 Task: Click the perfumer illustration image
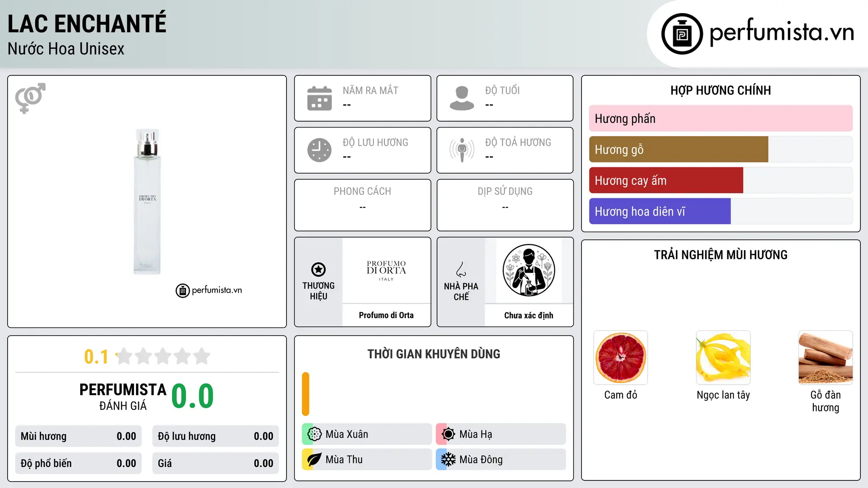click(x=529, y=270)
